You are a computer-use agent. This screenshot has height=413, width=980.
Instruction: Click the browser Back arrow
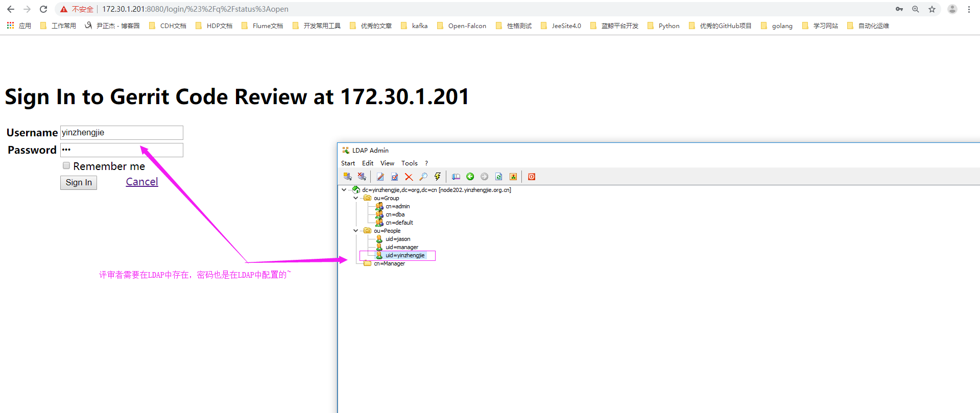pyautogui.click(x=11, y=9)
